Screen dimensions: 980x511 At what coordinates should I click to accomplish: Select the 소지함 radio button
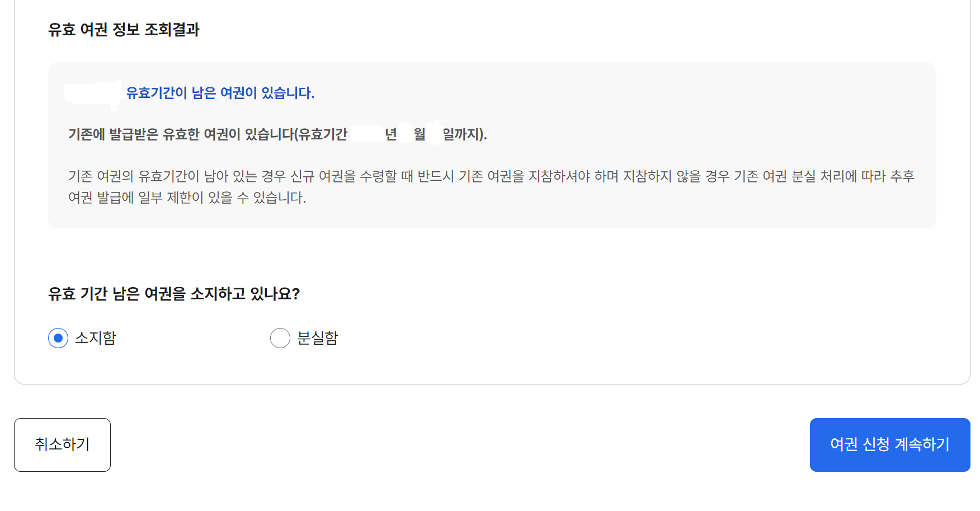[x=58, y=337]
